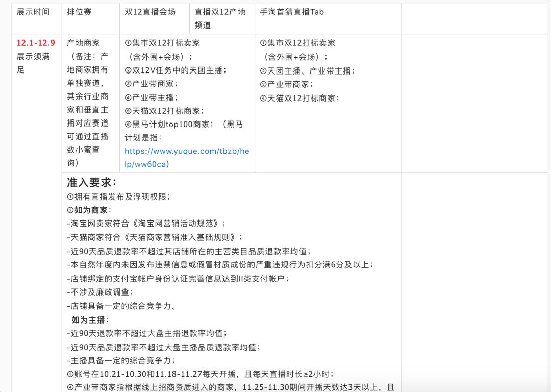Select the 《天猫商家营销准入基础规则》 line
Screen dimensions: 551x392
(155, 237)
